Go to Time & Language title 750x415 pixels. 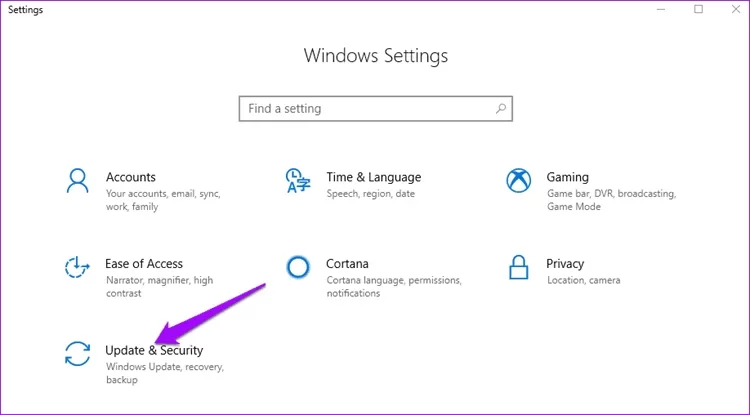point(373,177)
